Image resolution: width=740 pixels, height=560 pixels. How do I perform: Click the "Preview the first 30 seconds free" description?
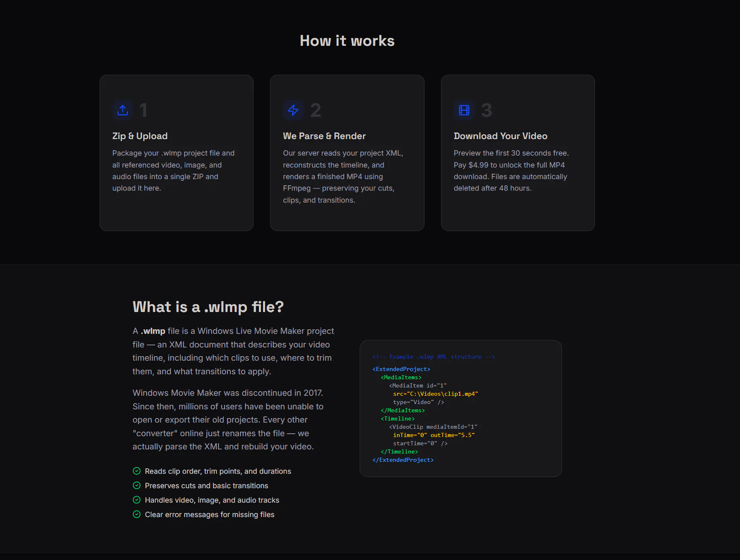512,170
